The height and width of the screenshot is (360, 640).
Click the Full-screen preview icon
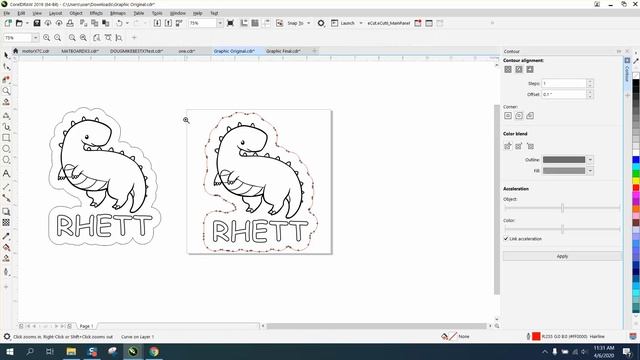(x=230, y=23)
